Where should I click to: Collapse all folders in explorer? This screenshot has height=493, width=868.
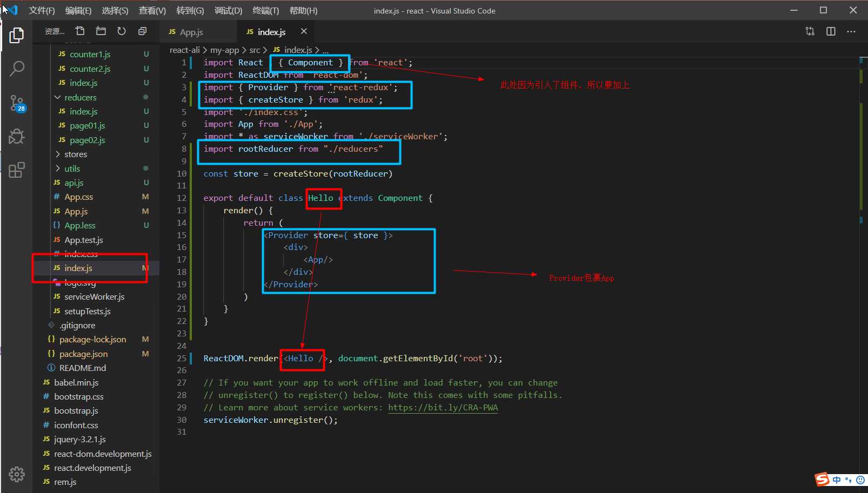(142, 31)
